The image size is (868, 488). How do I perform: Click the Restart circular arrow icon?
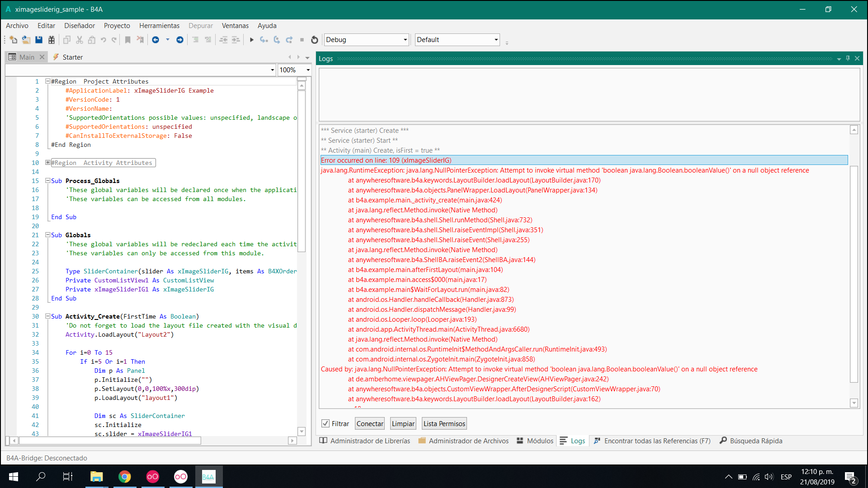pos(315,40)
